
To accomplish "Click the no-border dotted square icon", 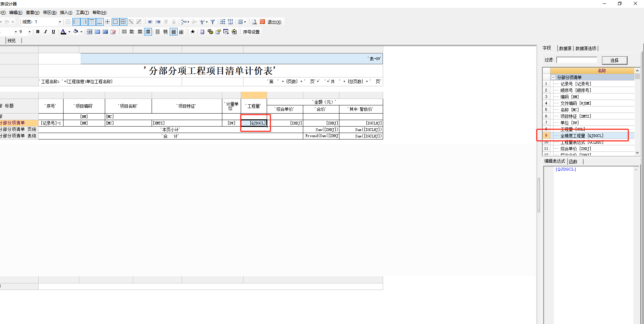I will click(68, 22).
